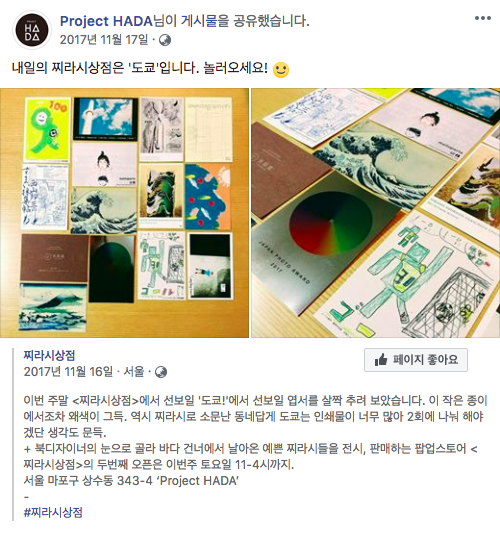Click the smiley emoji in post text
This screenshot has height=533, width=500.
tap(281, 70)
